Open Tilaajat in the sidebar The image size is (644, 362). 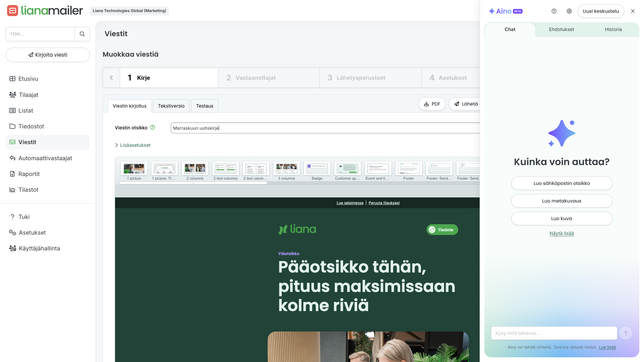(x=29, y=95)
